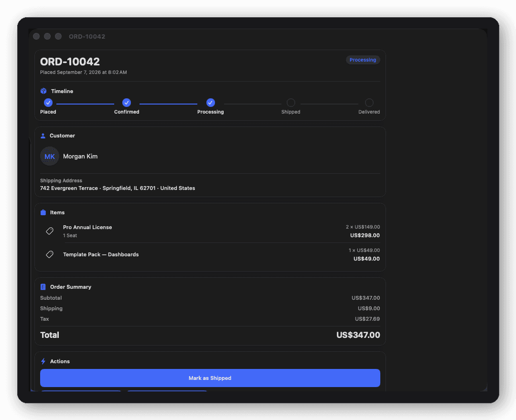The image size is (516, 420).
Task: Click the MK customer avatar
Action: pos(50,156)
